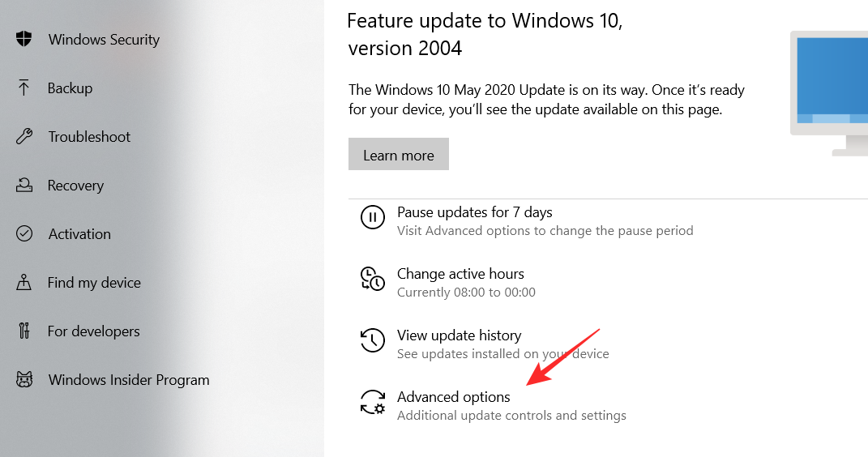The height and width of the screenshot is (457, 868).
Task: Open "Change active hours" setting
Action: pos(460,274)
